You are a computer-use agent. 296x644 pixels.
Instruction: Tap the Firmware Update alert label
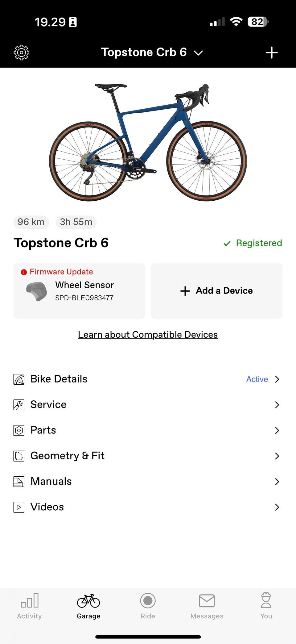61,272
